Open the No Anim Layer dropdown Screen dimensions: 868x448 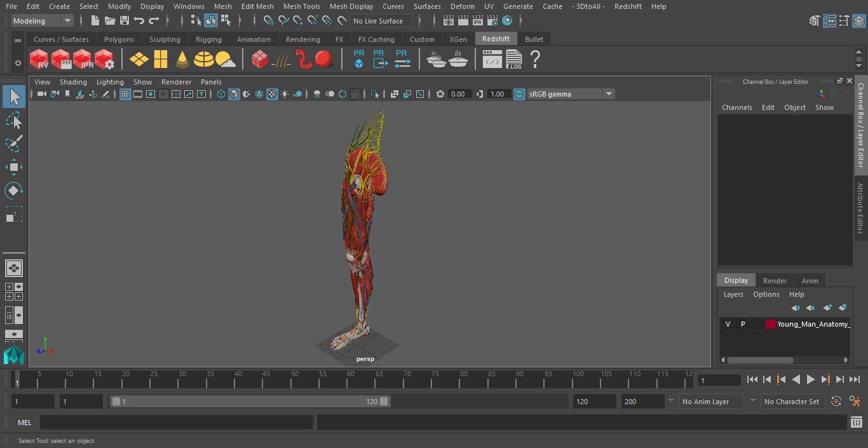[x=711, y=402]
